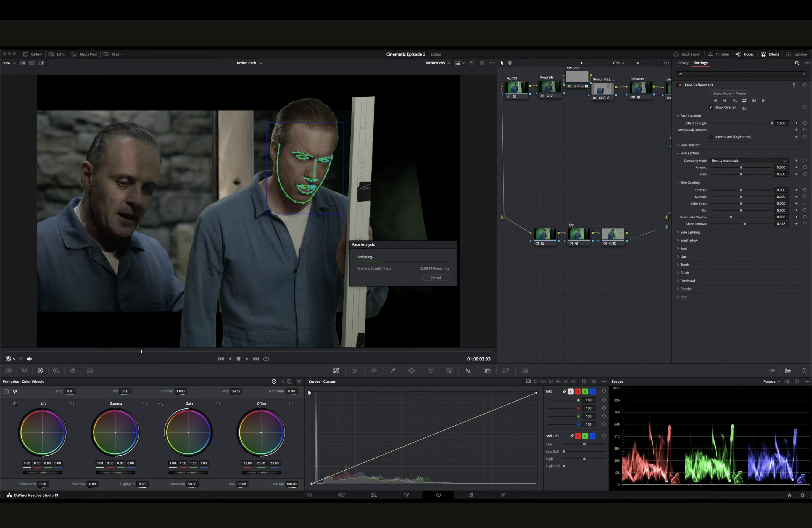Screen dimensions: 812x528
Task: Expand the Side Lighting section
Action: 688,232
